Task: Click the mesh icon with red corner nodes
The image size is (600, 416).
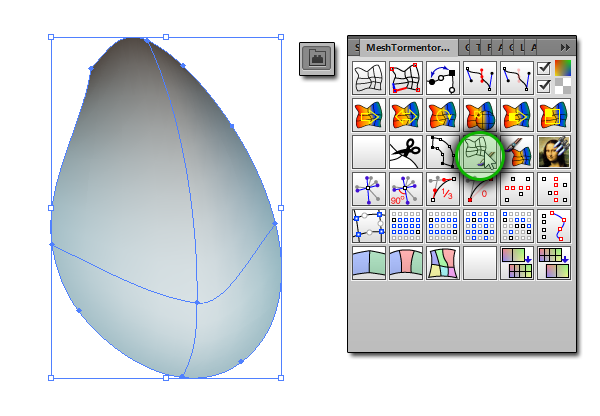Action: point(406,78)
